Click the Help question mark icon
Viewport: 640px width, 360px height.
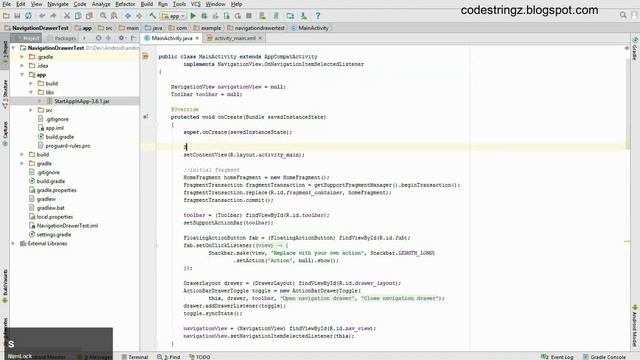click(318, 16)
